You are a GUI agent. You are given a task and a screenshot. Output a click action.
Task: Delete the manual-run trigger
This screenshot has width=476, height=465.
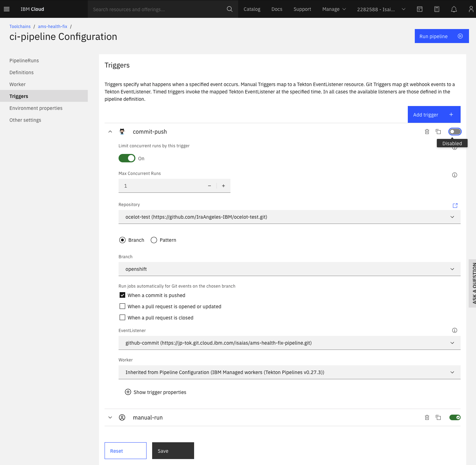coord(427,417)
